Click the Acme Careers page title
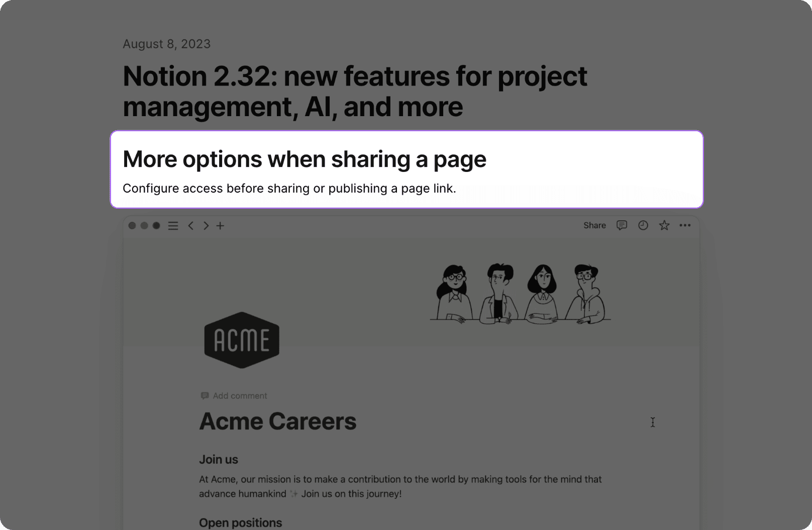Viewport: 812px width, 530px height. 278,421
